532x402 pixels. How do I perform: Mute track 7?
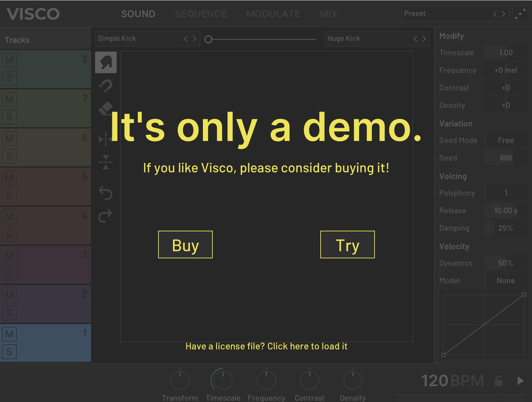9,99
